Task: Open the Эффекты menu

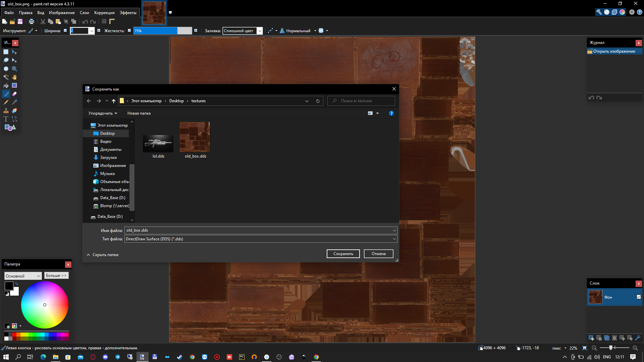Action: point(128,13)
